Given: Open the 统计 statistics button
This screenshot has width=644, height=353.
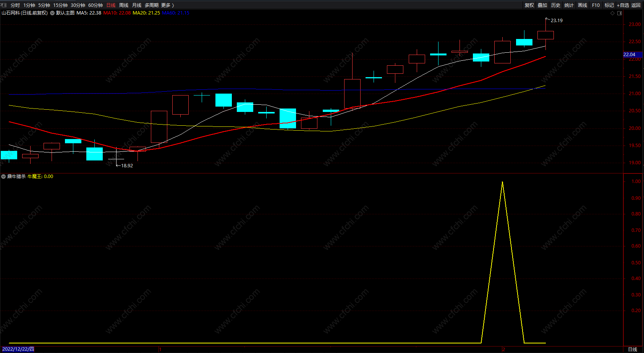Looking at the screenshot, I should click(x=569, y=5).
